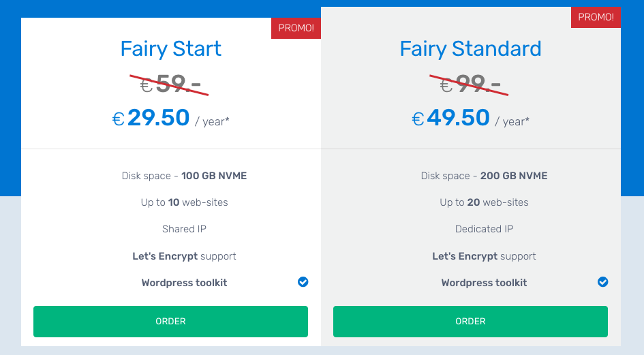Select the 200 GB NVME disk space line
Image resolution: width=644 pixels, height=355 pixels.
(484, 176)
